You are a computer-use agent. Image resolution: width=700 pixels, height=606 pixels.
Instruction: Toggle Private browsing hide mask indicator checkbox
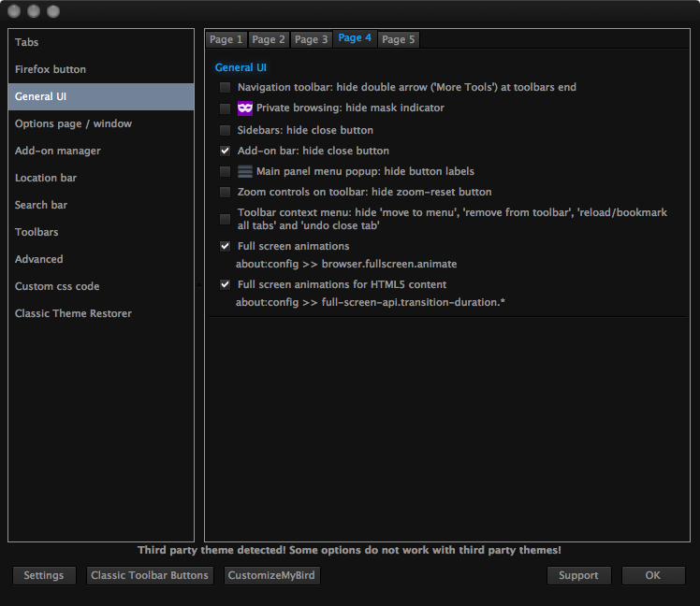click(225, 108)
